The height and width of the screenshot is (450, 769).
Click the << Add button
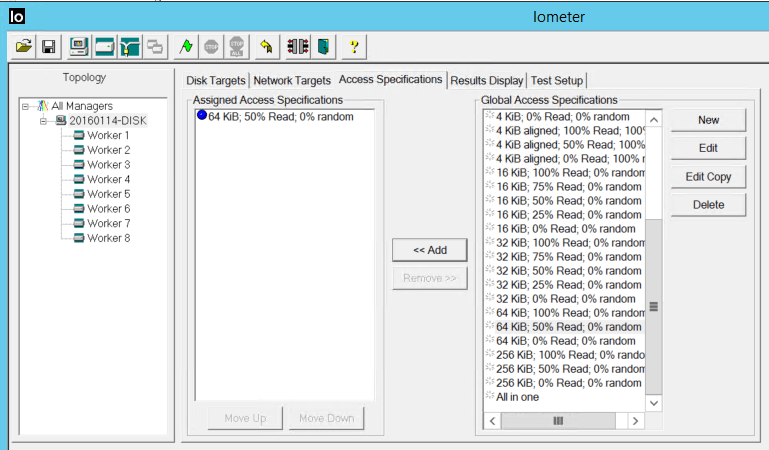430,250
